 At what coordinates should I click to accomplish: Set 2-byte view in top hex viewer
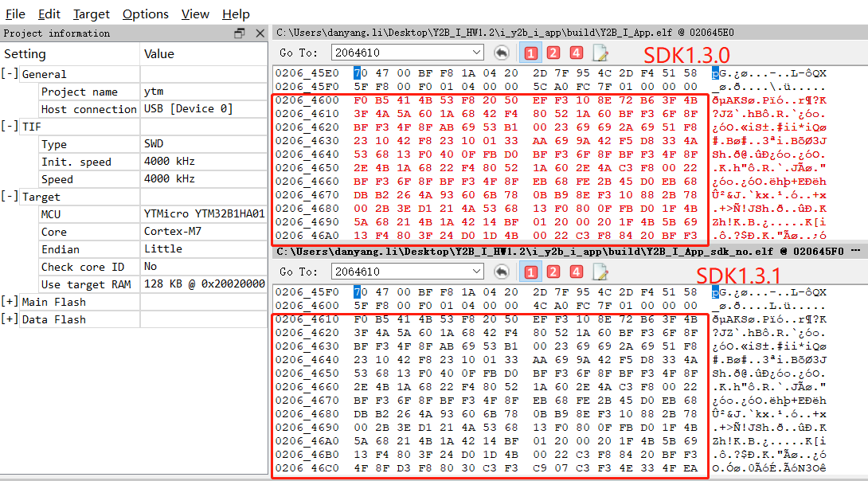(553, 53)
